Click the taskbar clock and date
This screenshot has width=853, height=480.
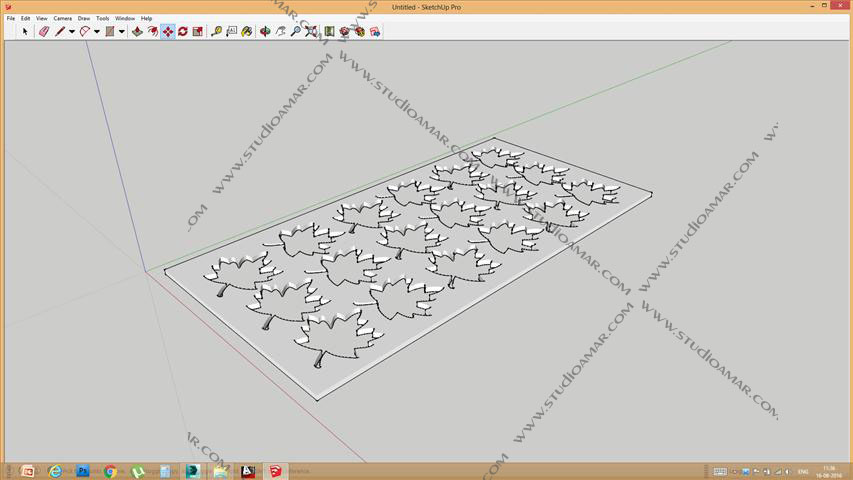pyautogui.click(x=828, y=471)
